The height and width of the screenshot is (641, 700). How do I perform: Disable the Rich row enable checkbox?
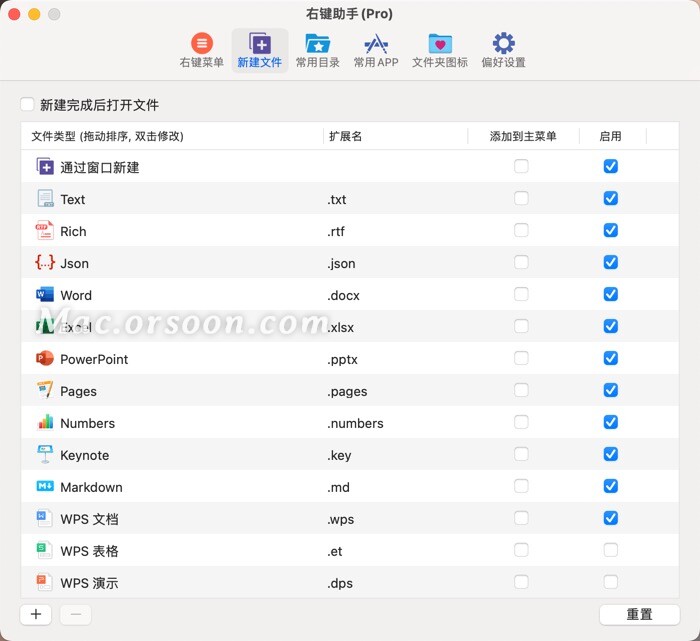(x=611, y=230)
